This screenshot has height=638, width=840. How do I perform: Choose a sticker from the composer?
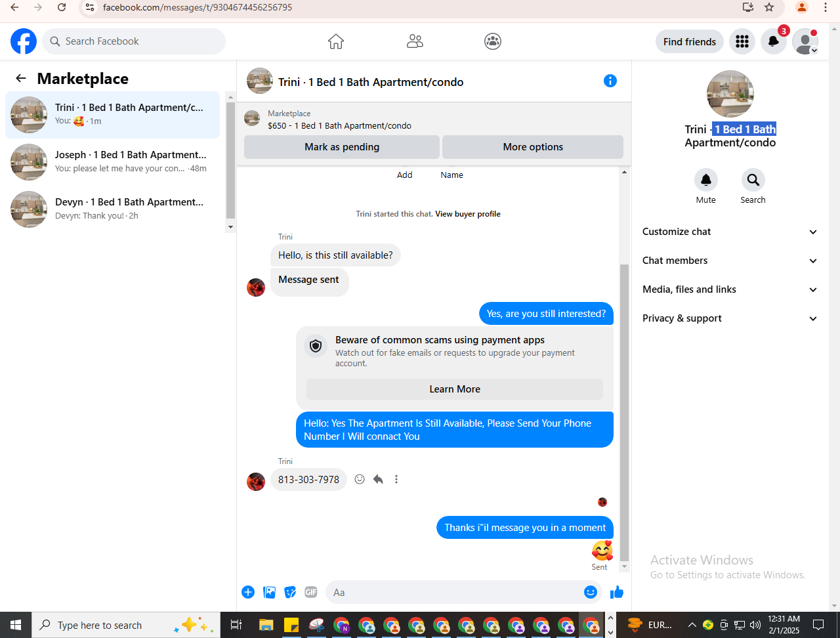290,592
